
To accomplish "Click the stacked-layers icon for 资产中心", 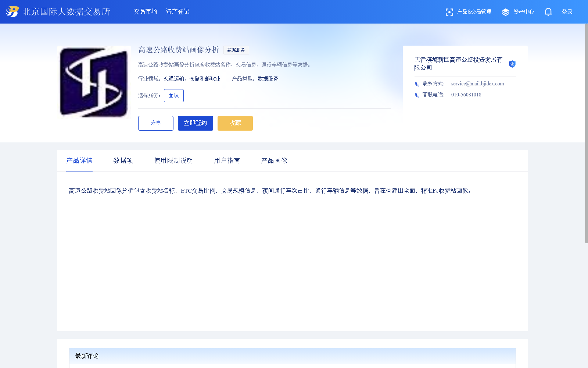I will coord(506,12).
